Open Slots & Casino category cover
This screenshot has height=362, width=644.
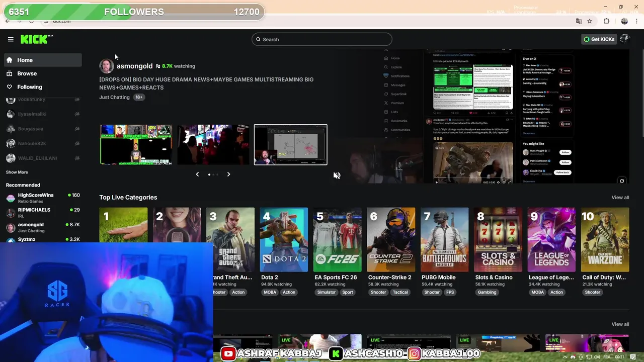tap(498, 239)
